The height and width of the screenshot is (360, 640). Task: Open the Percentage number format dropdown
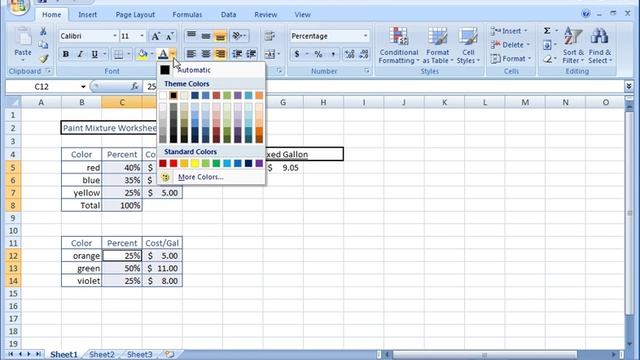click(365, 36)
